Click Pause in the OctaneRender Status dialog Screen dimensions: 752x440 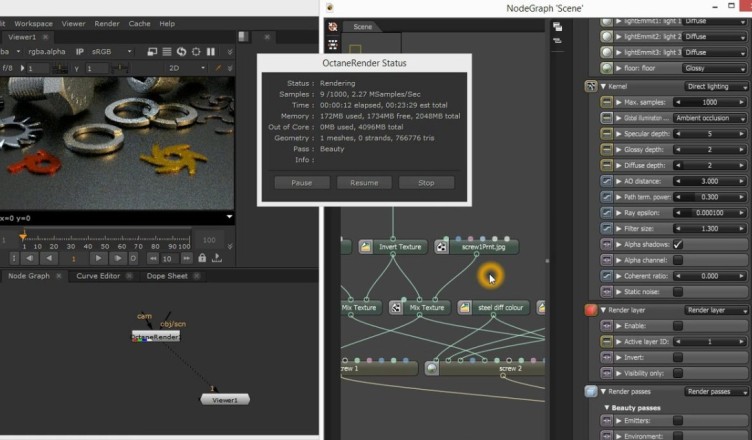[302, 183]
